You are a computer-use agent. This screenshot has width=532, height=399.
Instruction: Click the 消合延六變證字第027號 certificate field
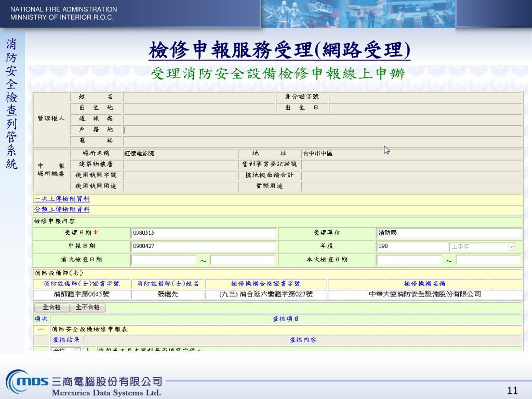266,294
